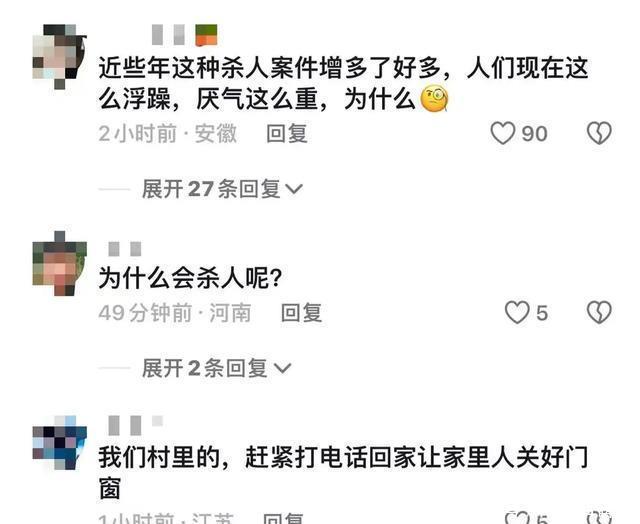This screenshot has width=640, height=524.
Task: Like the comment with 90 likes
Action: pos(502,133)
